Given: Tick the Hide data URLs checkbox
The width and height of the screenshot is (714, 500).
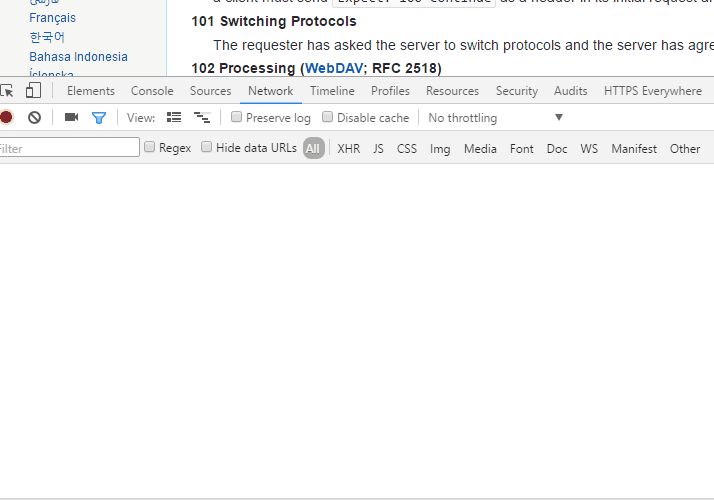Looking at the screenshot, I should coord(207,148).
